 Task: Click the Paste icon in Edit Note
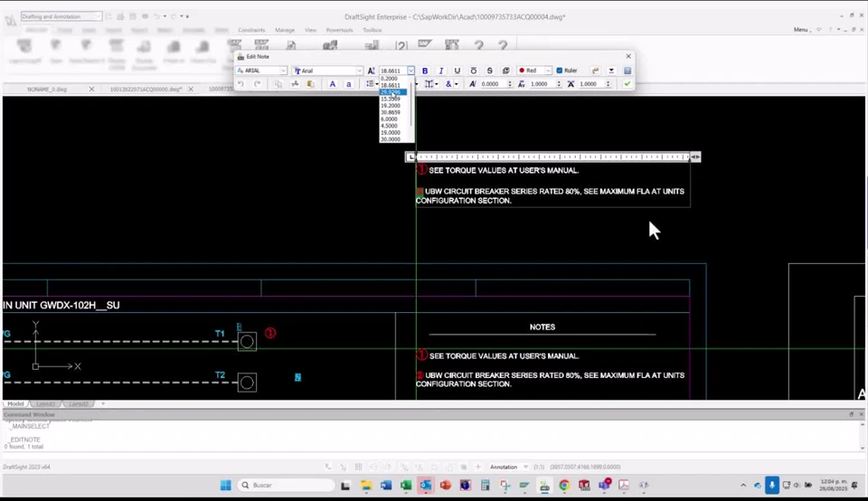click(x=311, y=84)
